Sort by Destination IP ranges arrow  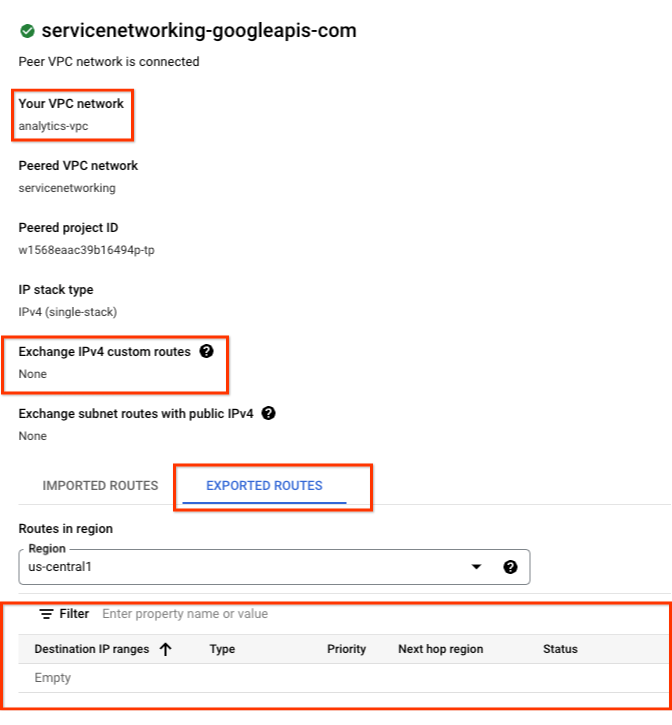tap(166, 649)
